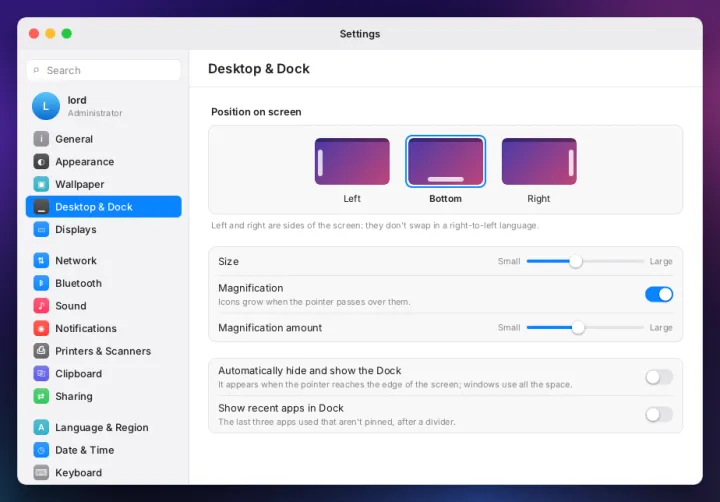This screenshot has width=720, height=502.
Task: Click the Sharing sidebar icon
Action: (41, 396)
